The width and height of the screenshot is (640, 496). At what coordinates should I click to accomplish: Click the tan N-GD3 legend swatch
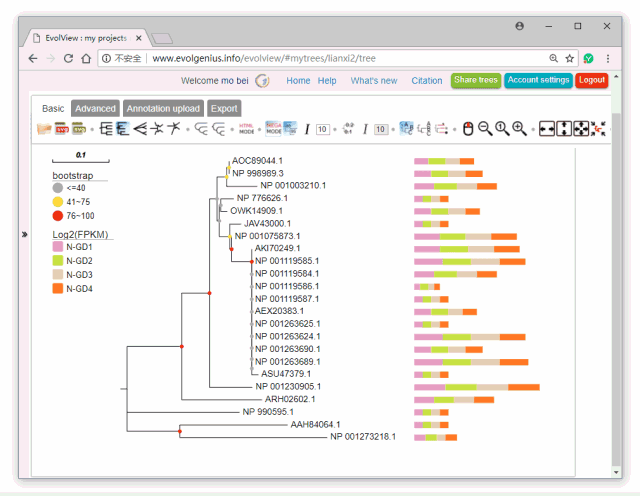[x=58, y=274]
